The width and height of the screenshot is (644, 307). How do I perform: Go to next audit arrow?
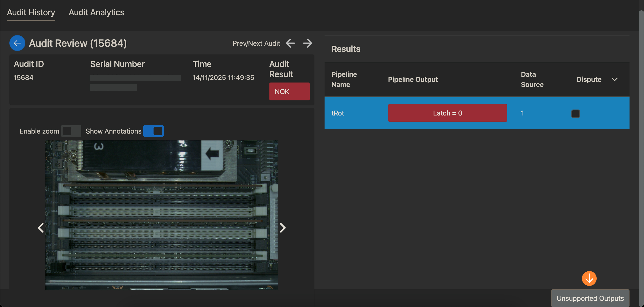307,43
